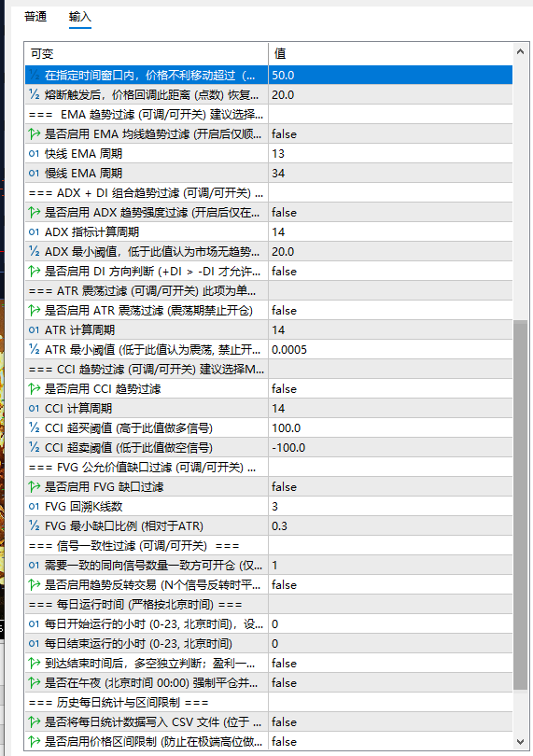The width and height of the screenshot is (533, 756).
Task: Click double-type icon of CCI 超卖阈值 row
Action: tap(34, 447)
